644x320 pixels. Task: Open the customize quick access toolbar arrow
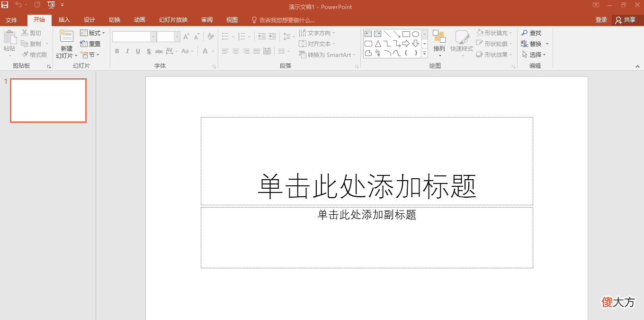tap(62, 5)
